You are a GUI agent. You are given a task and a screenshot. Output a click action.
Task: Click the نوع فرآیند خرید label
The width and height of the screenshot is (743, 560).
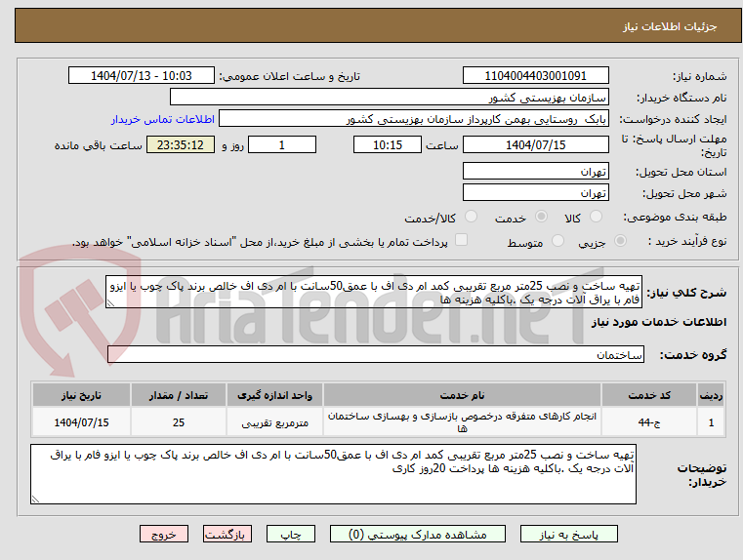coord(687,241)
